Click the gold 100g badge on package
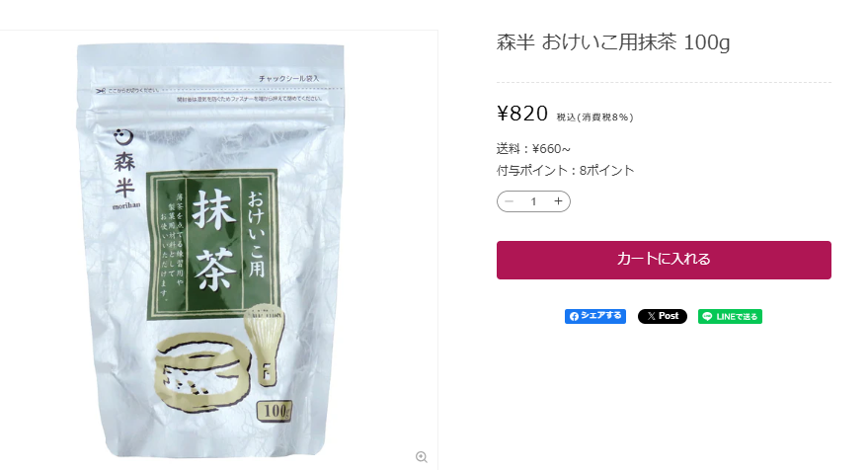 (x=275, y=411)
